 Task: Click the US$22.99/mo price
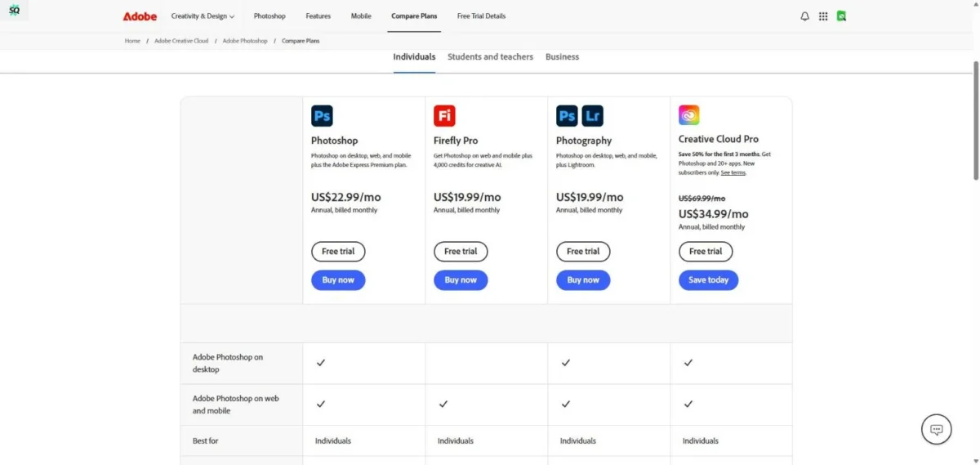point(345,197)
